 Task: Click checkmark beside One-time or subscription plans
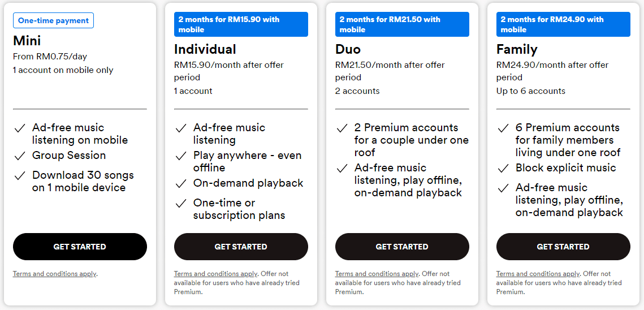pyautogui.click(x=181, y=203)
